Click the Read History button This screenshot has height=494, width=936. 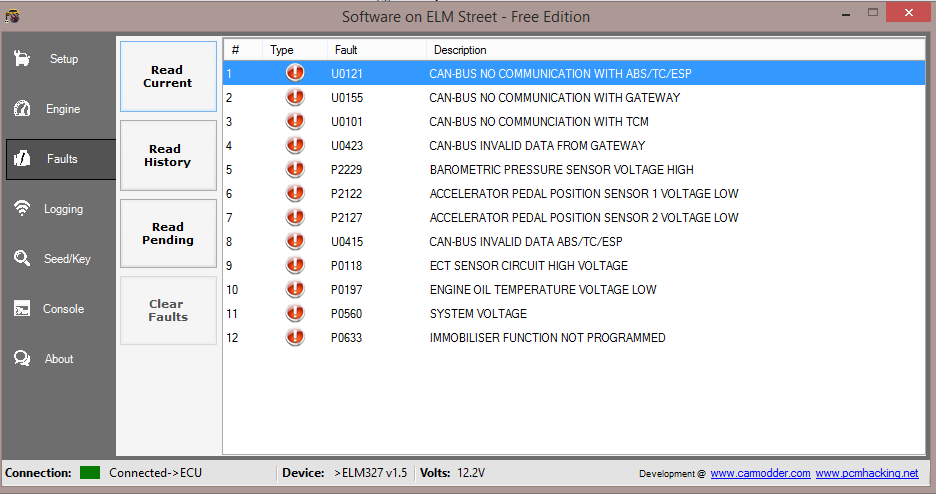point(168,155)
